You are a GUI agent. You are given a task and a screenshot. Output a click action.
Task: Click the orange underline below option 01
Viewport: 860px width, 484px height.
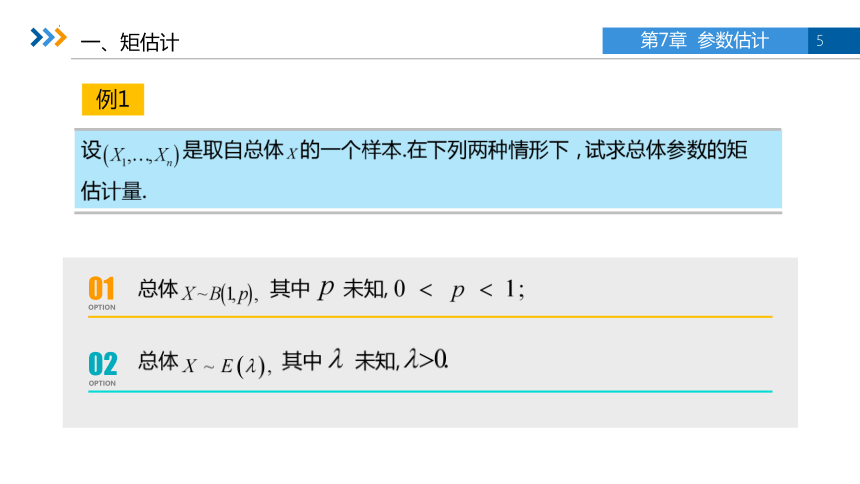coord(430,317)
